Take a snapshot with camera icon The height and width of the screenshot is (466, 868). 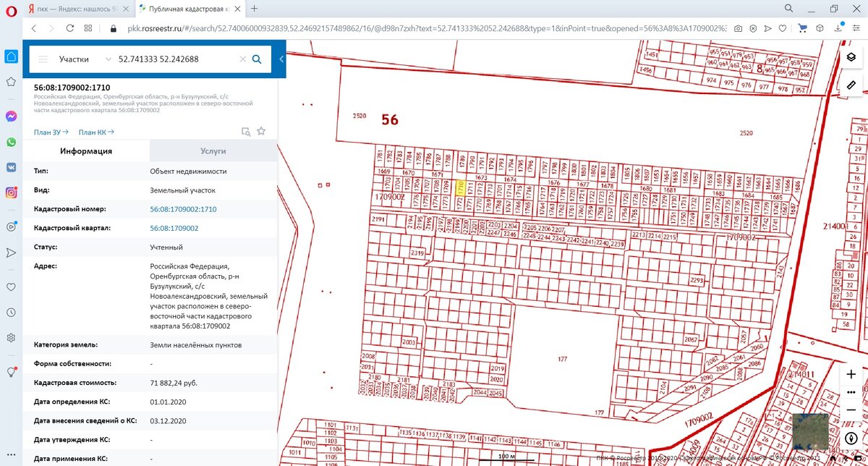(738, 28)
